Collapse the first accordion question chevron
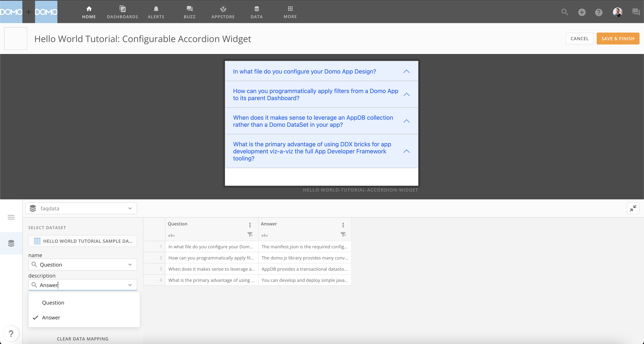The height and width of the screenshot is (344, 644). pos(406,71)
